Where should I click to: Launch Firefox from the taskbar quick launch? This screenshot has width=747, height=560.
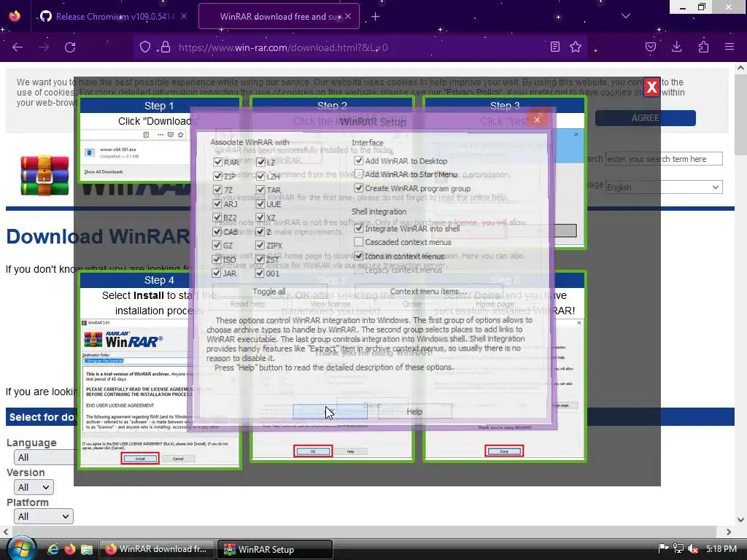(x=69, y=549)
